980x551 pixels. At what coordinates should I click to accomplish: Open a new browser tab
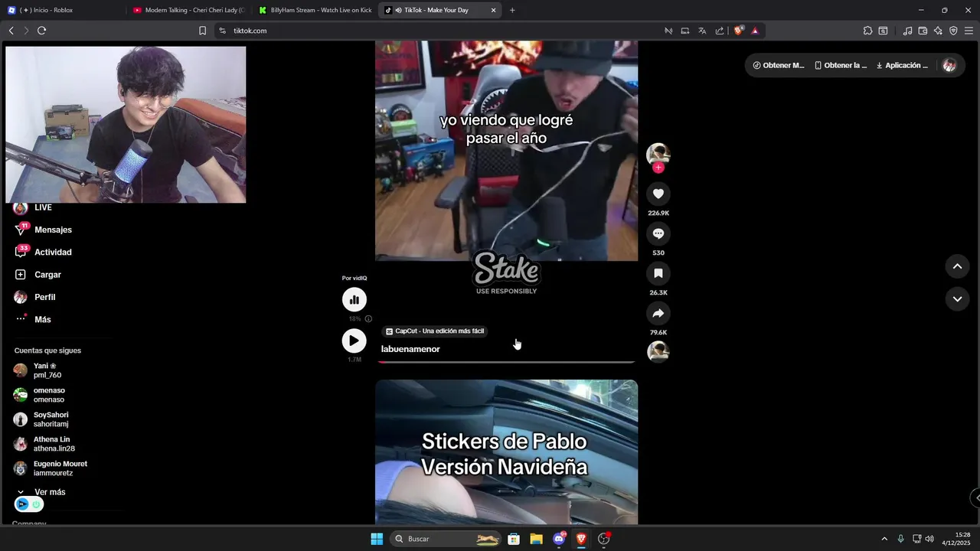point(512,10)
